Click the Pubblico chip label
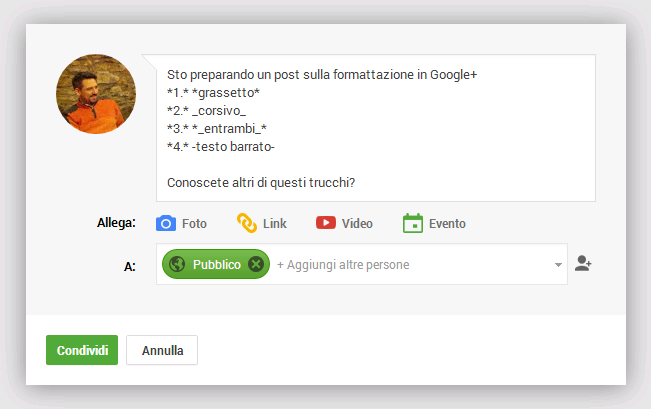Viewport: 651px width, 409px height. [x=217, y=265]
